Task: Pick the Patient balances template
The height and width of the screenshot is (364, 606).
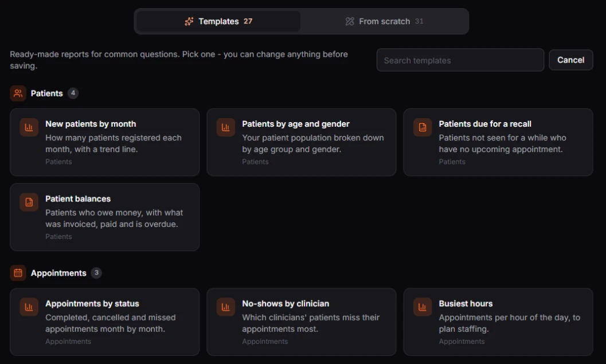Action: pyautogui.click(x=105, y=217)
